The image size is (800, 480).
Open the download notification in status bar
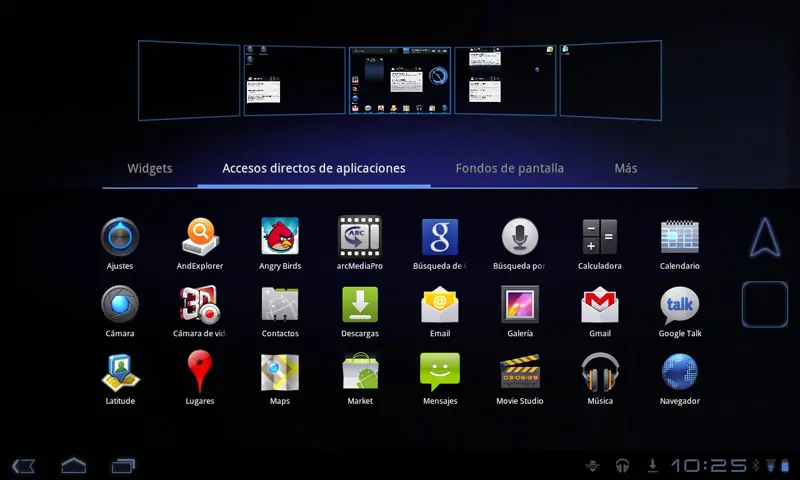pyautogui.click(x=653, y=465)
